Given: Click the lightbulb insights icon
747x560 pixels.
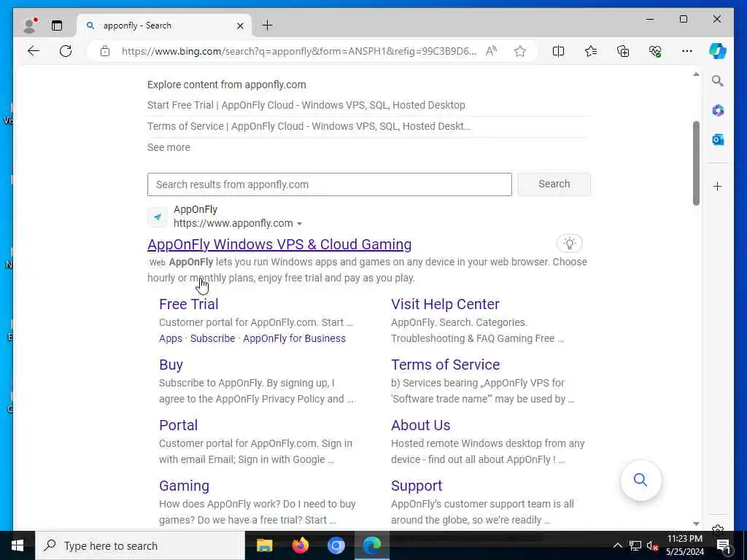Looking at the screenshot, I should pyautogui.click(x=569, y=244).
